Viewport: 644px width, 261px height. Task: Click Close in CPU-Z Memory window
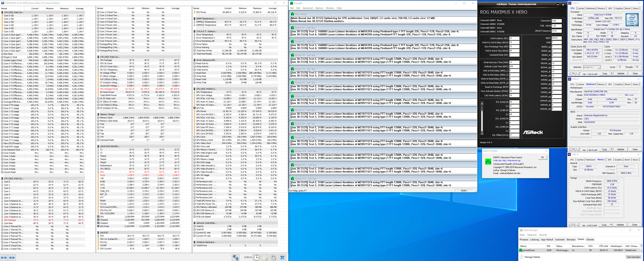pyautogui.click(x=634, y=225)
